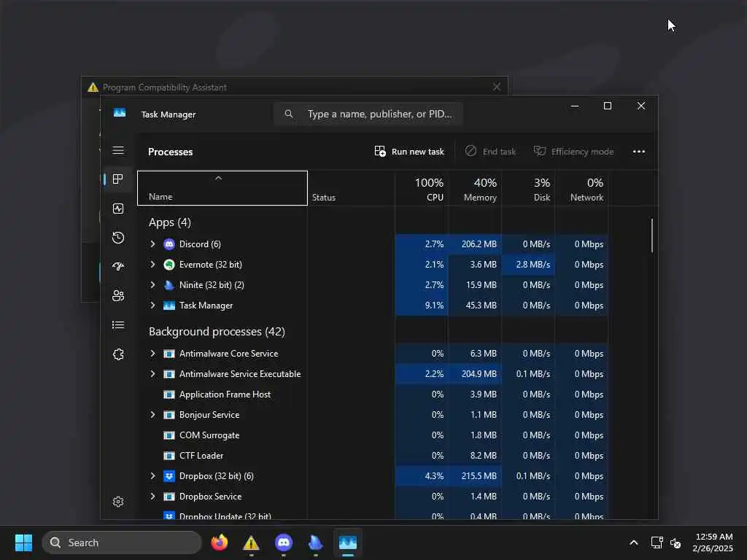Image resolution: width=747 pixels, height=560 pixels.
Task: Sort processes by Network column
Action: point(581,188)
